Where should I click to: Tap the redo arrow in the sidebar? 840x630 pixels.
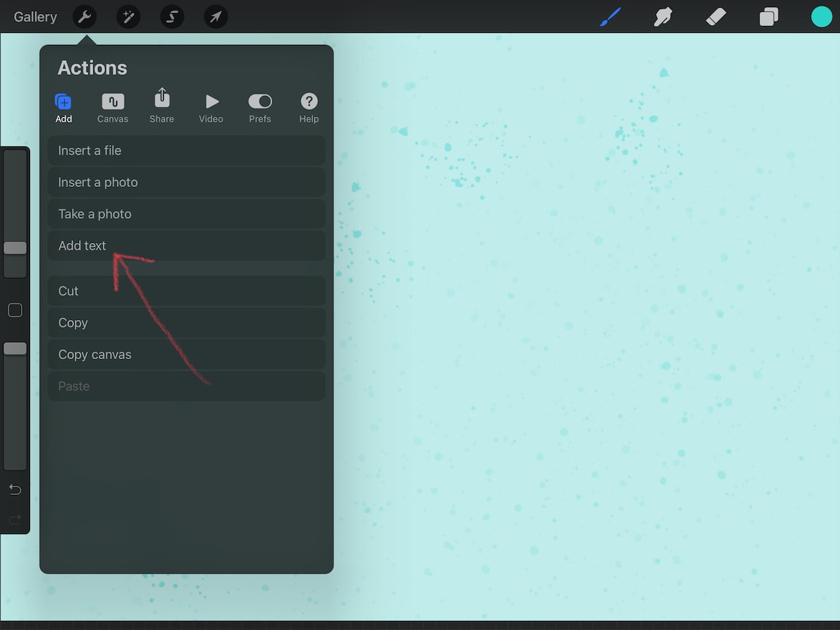pyautogui.click(x=15, y=519)
